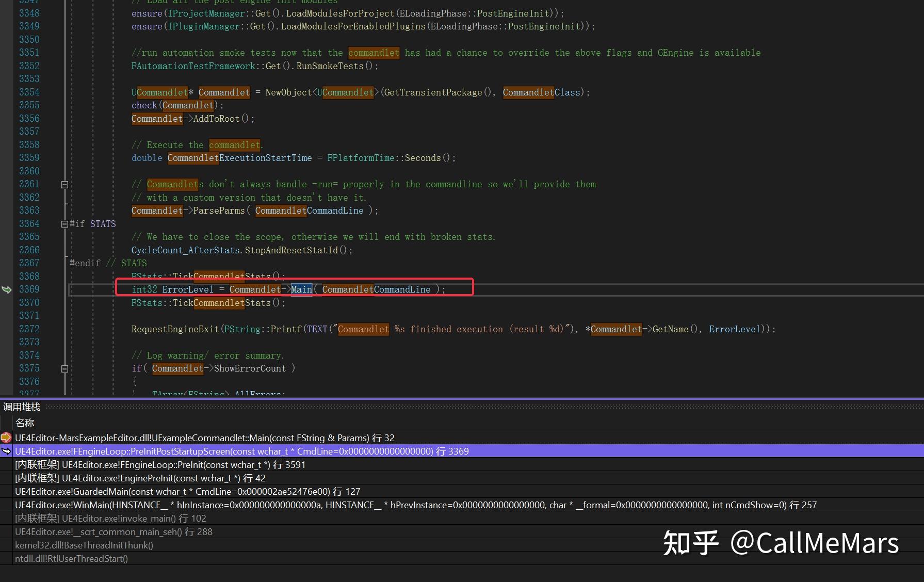Click the current-frame arrow icon beside PreInitPostStartupScreen
Screen dimensions: 924x582
(x=6, y=451)
